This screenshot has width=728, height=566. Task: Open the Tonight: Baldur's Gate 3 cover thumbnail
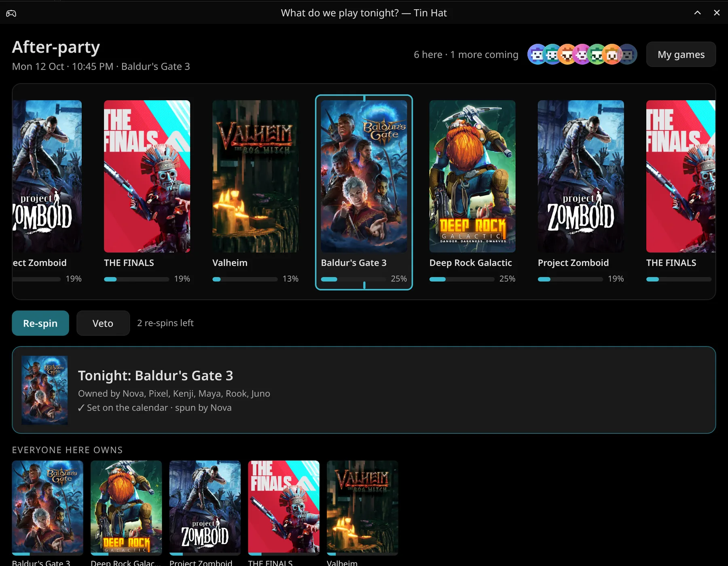(44, 390)
